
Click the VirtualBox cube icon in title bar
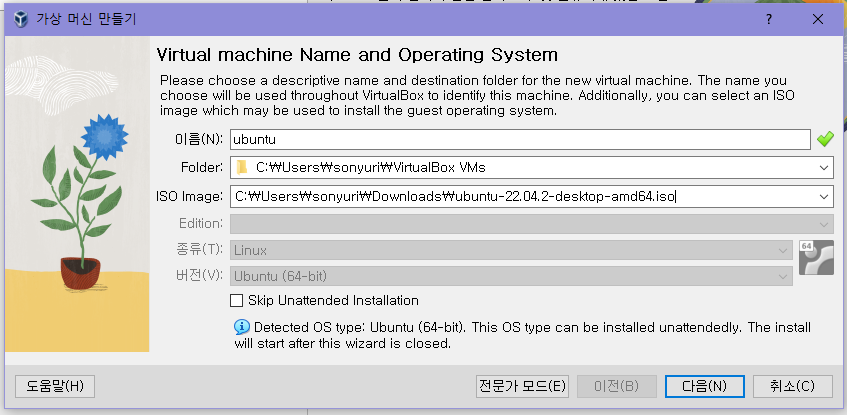[x=21, y=19]
